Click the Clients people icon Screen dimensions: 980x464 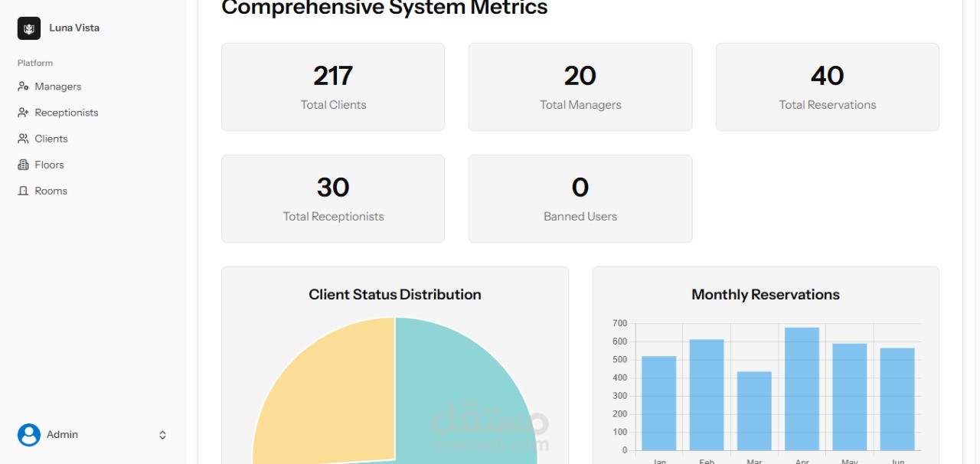pyautogui.click(x=23, y=139)
